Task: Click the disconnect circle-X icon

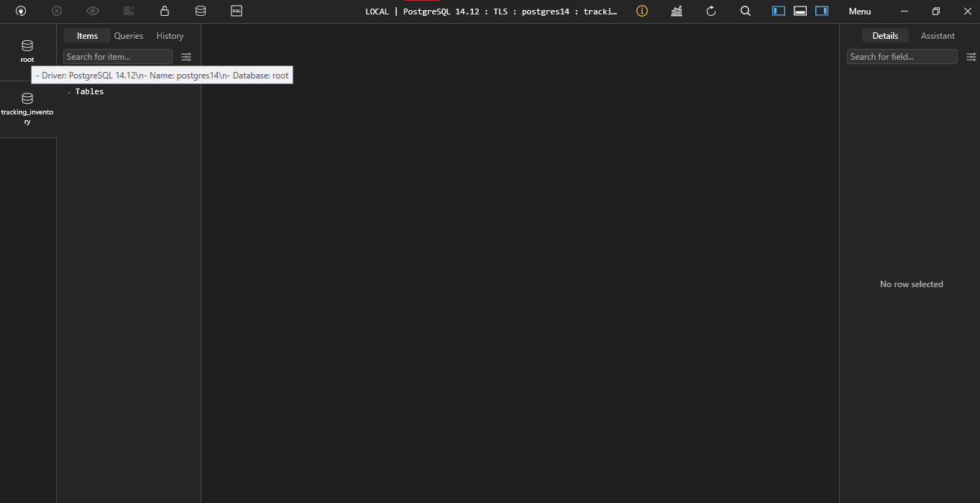Action: [x=57, y=11]
